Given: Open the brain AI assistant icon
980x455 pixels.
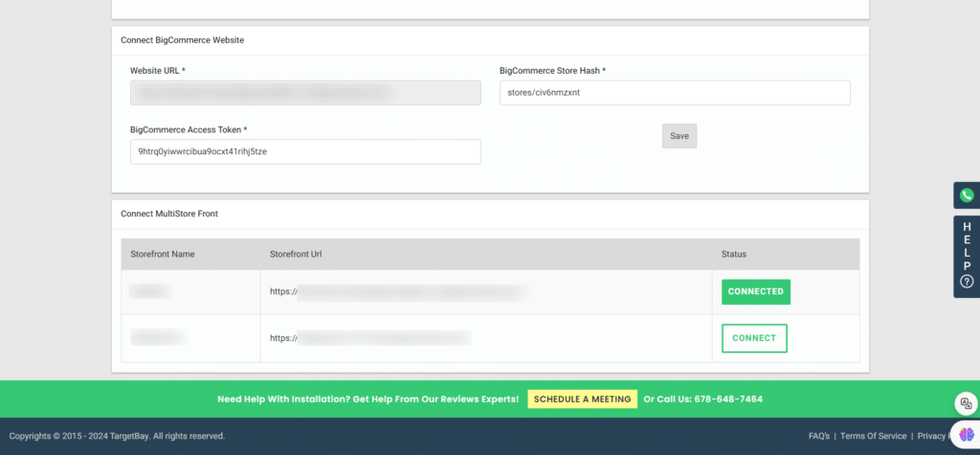Looking at the screenshot, I should click(966, 433).
